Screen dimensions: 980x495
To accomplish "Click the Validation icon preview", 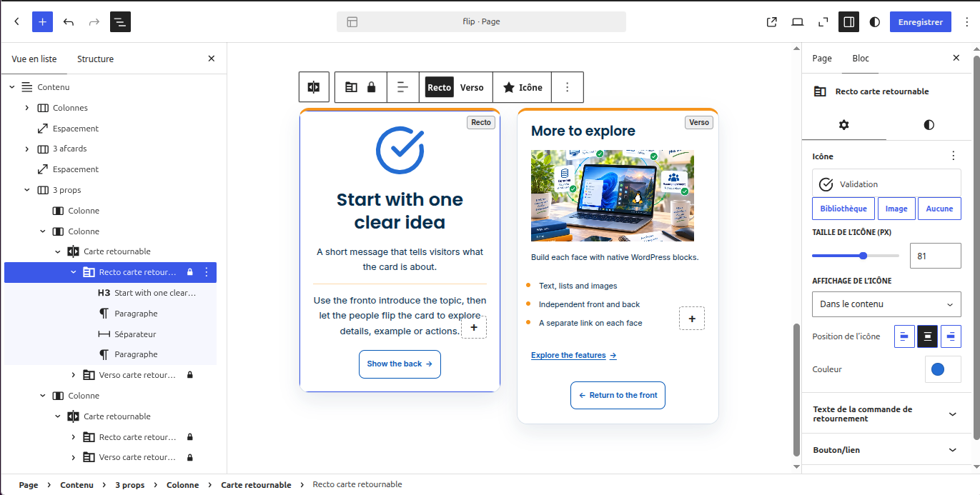I will pos(886,184).
